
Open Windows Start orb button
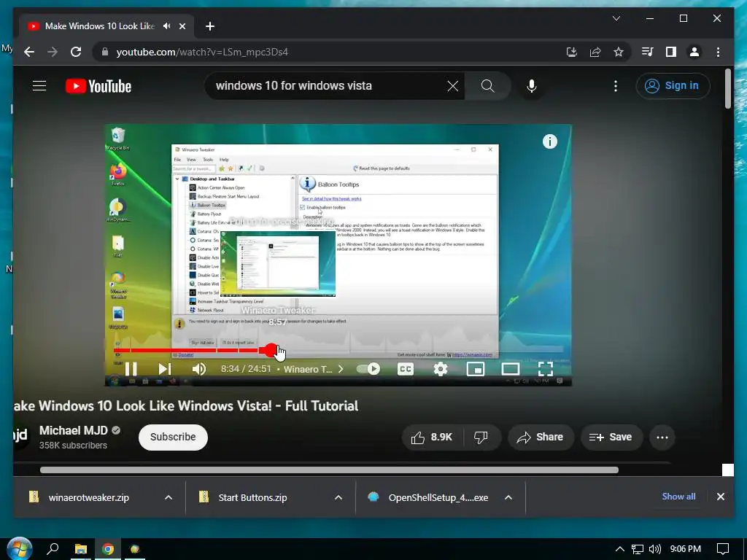[x=20, y=548]
